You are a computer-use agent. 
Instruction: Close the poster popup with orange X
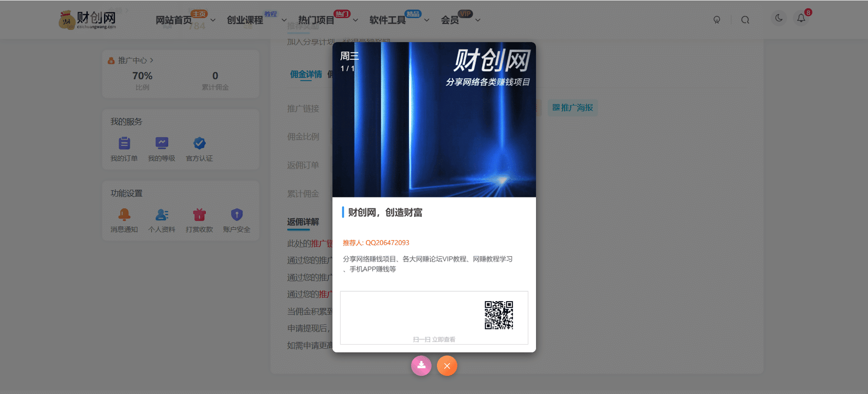(447, 365)
